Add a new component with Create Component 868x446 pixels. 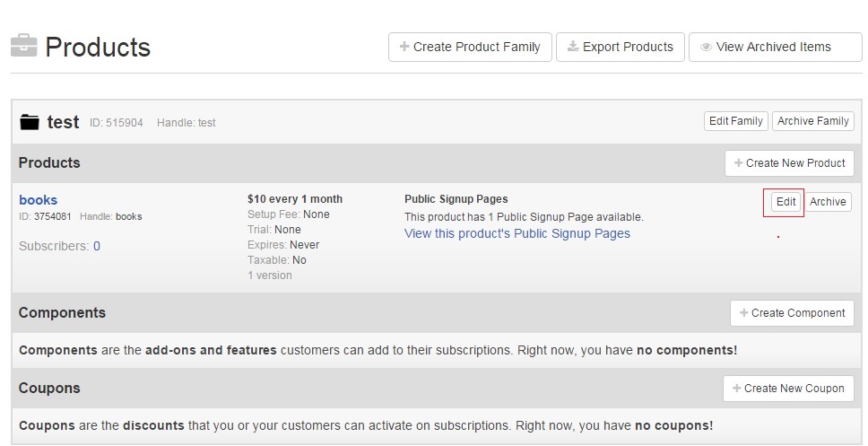point(792,313)
